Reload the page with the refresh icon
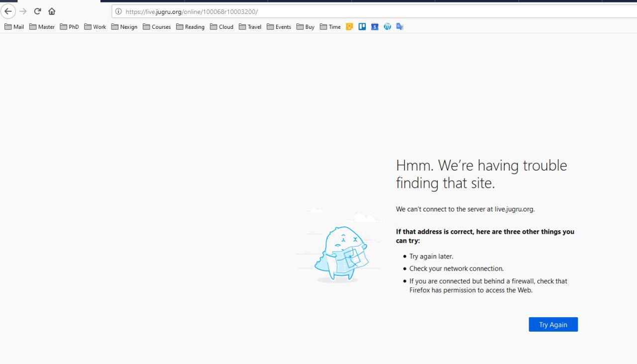This screenshot has height=364, width=637. tap(37, 11)
